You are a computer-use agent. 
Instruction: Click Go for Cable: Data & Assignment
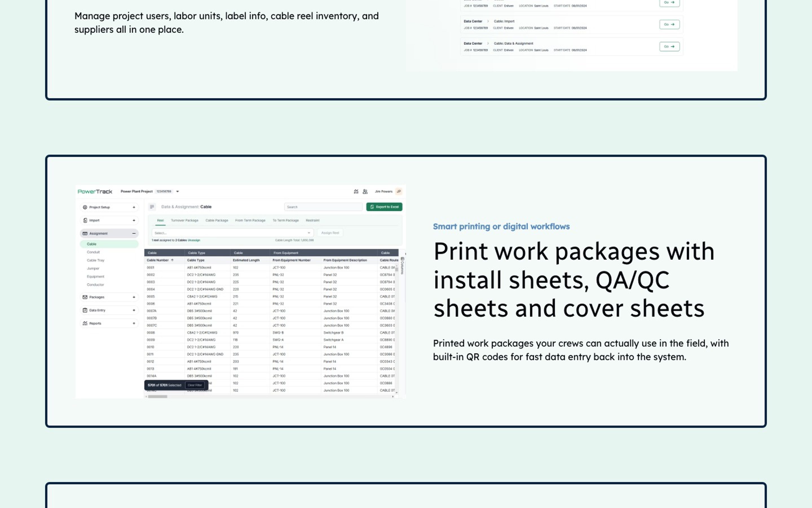pos(669,47)
